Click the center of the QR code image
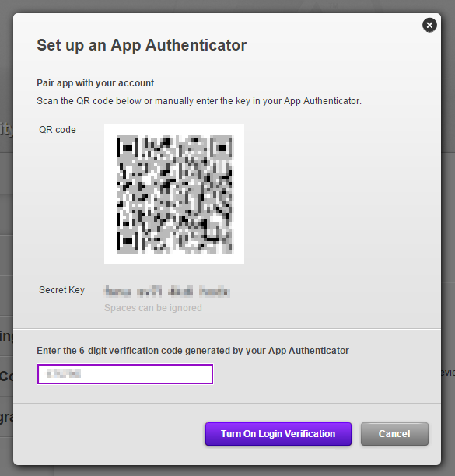Screen dimensions: 455x476 click(x=174, y=194)
